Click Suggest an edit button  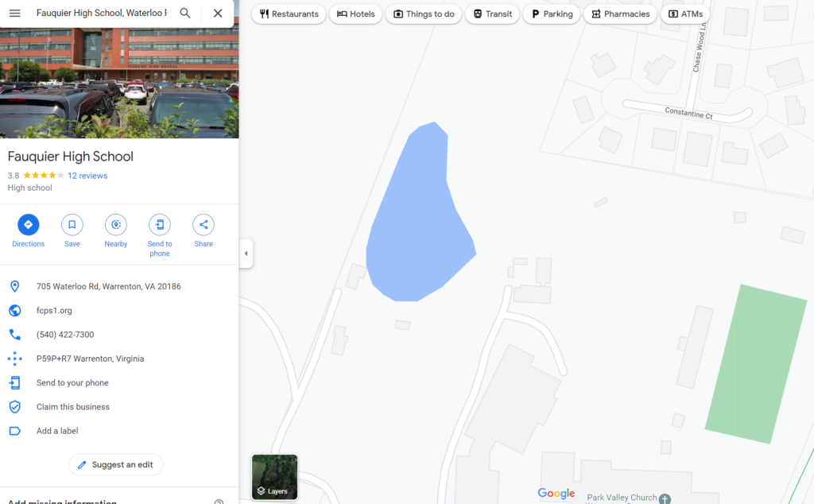point(116,464)
